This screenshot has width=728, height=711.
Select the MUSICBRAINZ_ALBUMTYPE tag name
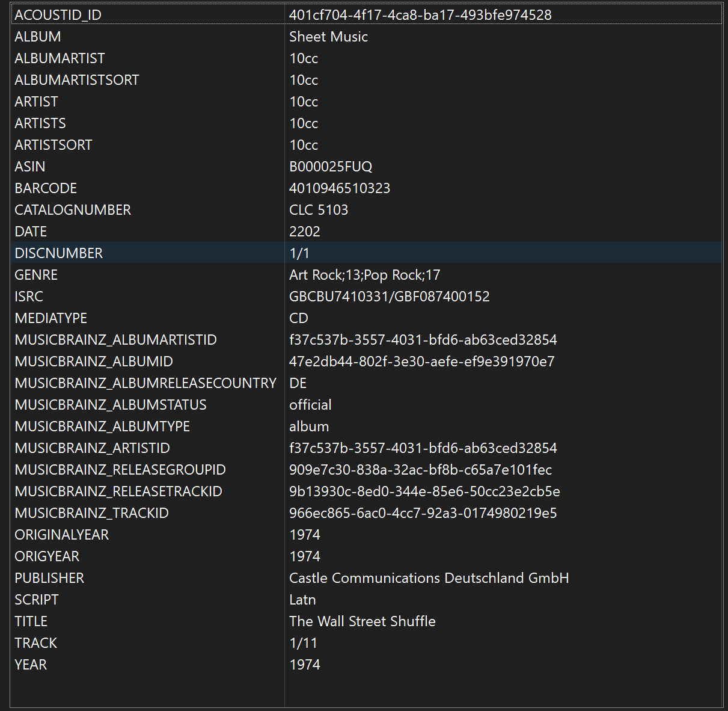click(102, 426)
